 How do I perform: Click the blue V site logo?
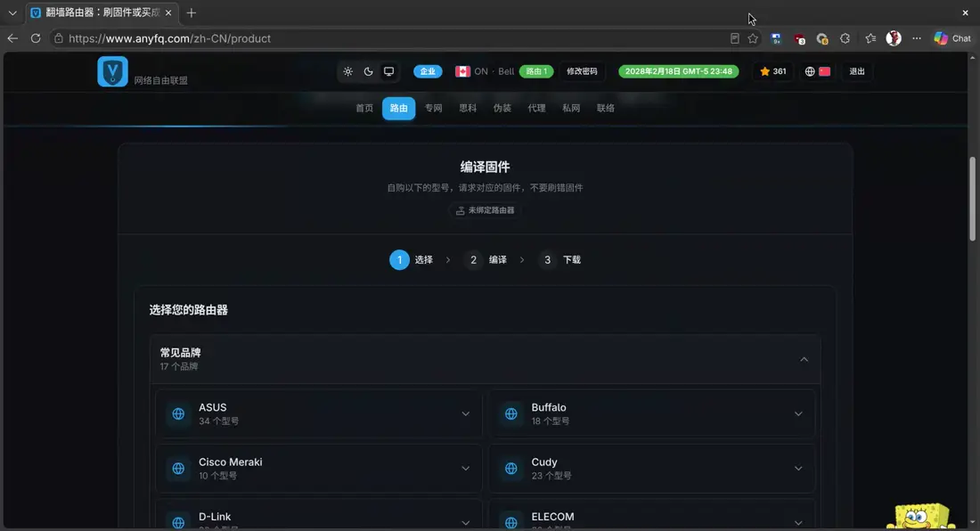(x=112, y=71)
